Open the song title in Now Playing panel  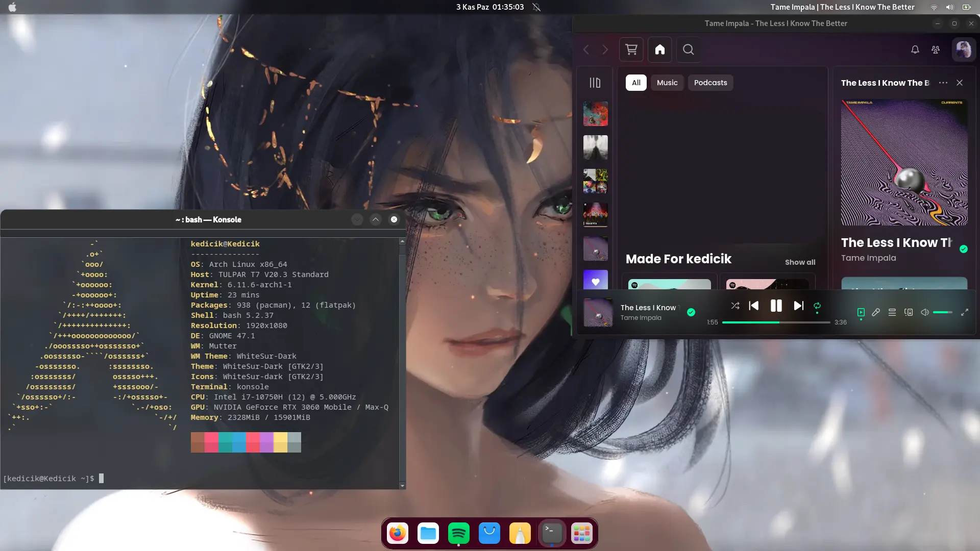point(896,243)
